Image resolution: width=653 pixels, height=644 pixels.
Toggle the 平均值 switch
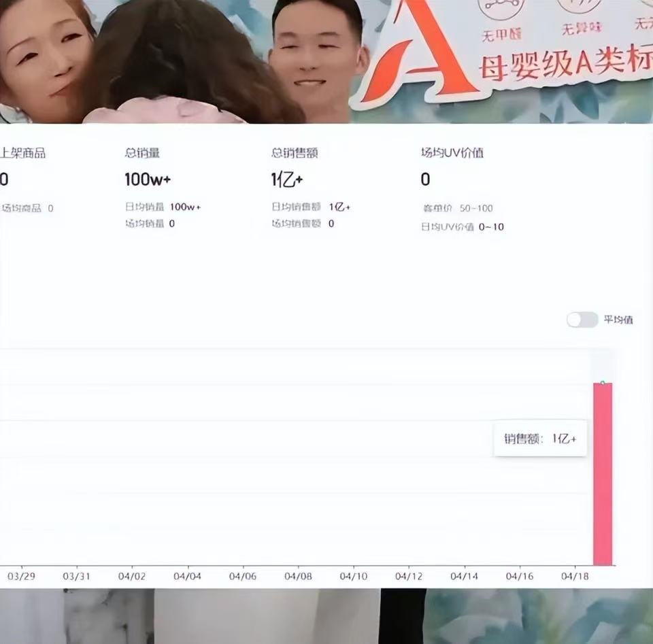[x=582, y=320]
